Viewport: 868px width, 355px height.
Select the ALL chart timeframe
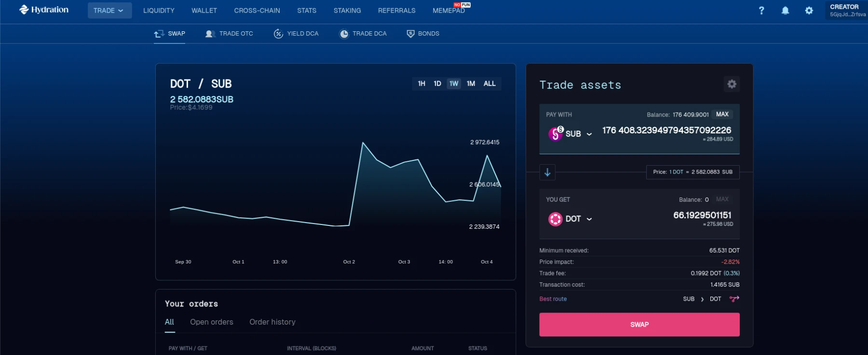pos(489,84)
